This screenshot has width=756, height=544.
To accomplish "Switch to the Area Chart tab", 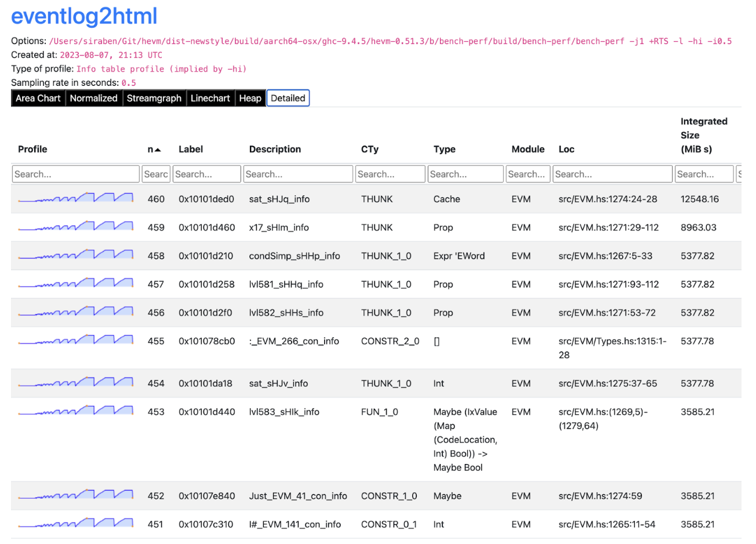I will [x=38, y=98].
